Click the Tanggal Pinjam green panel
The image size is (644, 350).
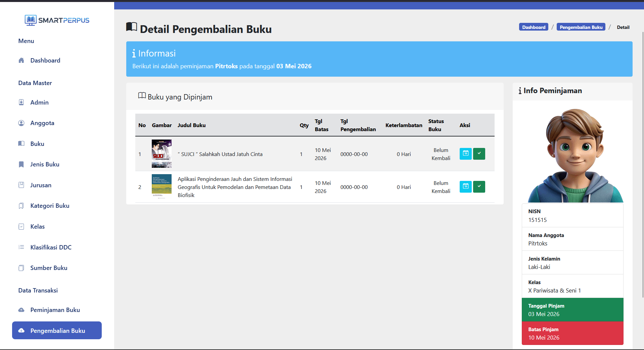click(x=572, y=310)
